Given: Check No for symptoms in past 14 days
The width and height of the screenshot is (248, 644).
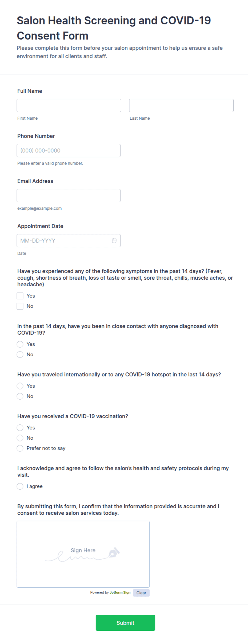Looking at the screenshot, I should click(20, 306).
